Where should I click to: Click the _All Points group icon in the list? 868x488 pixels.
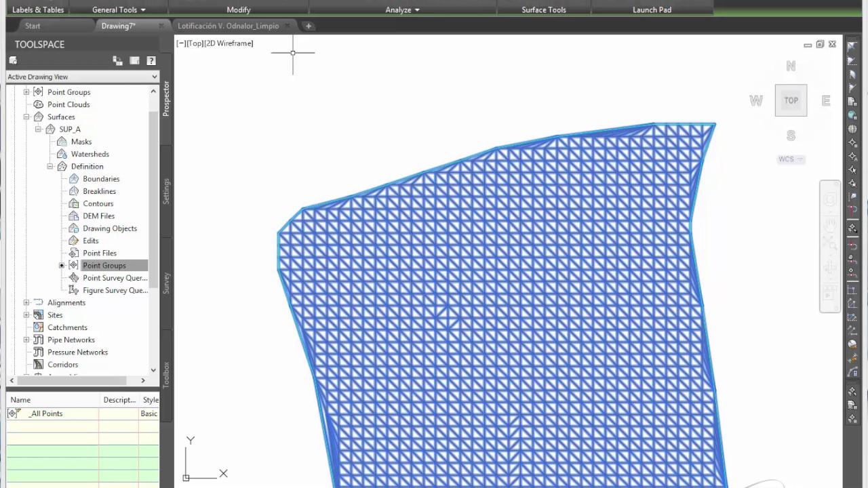[14, 413]
